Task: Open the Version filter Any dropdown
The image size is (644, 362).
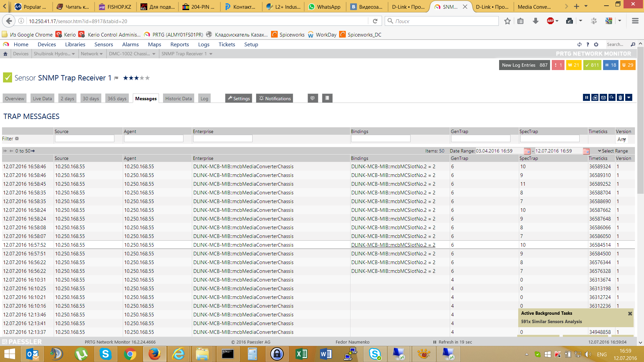Action: 622,139
